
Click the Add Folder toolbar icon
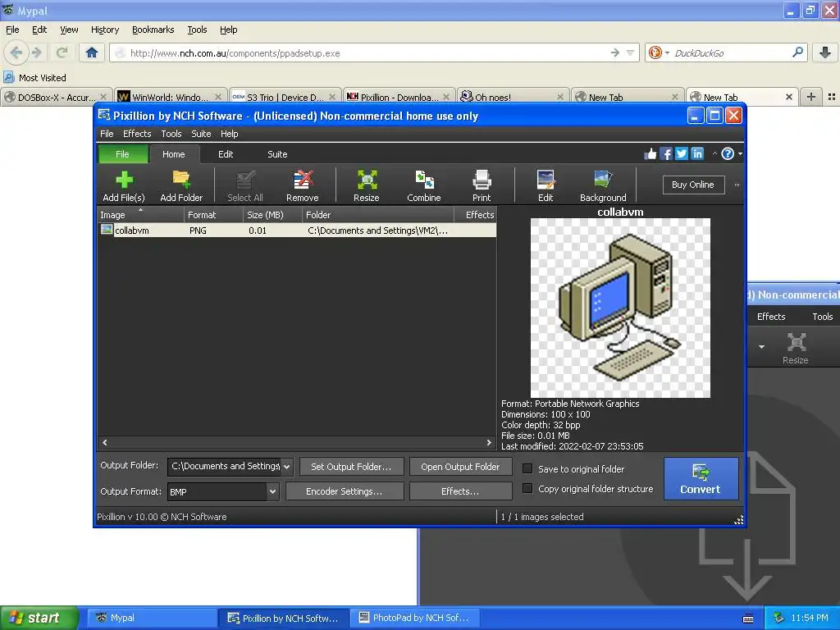[181, 185]
